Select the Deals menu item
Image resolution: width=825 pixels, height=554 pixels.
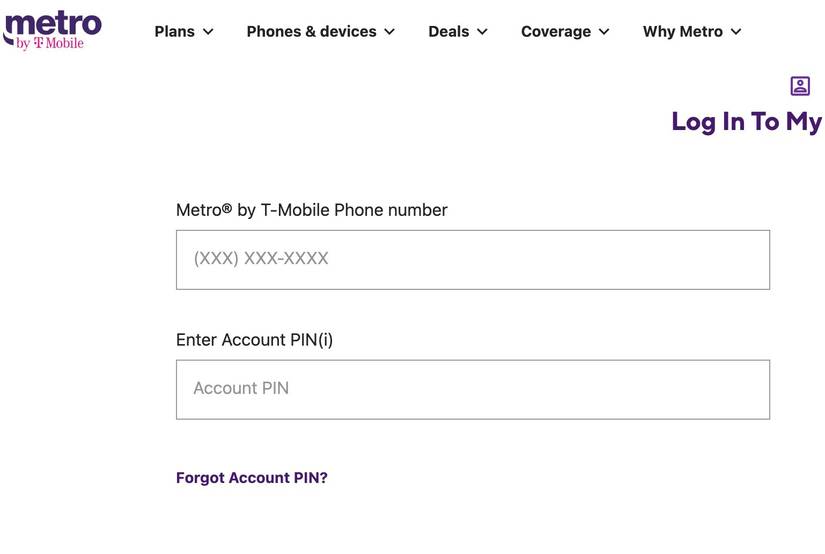tap(448, 32)
